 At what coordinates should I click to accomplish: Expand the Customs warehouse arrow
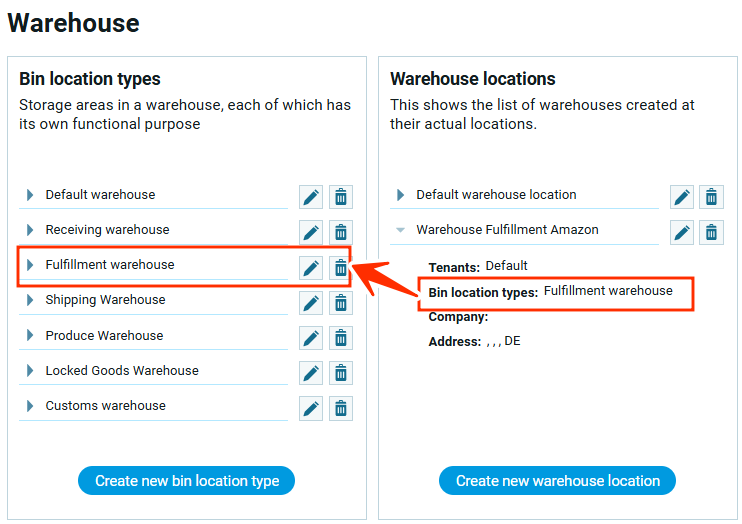[x=30, y=406]
